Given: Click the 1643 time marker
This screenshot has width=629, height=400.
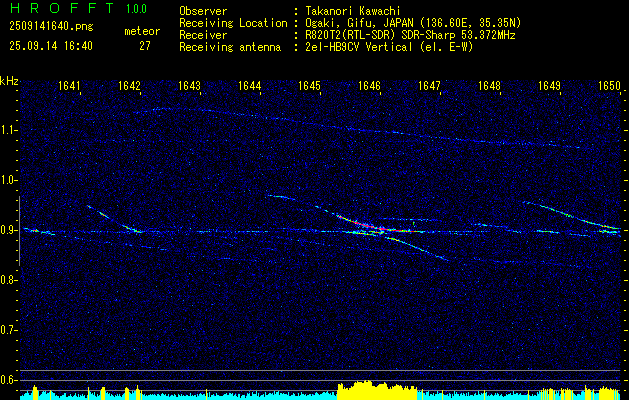Looking at the screenshot, I should point(190,87).
